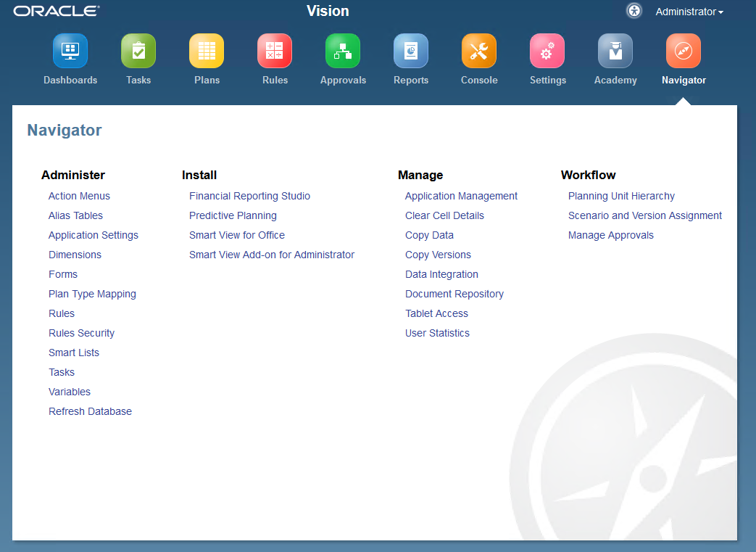Expand the Administrator user menu
This screenshot has height=552, width=756.
click(x=689, y=12)
